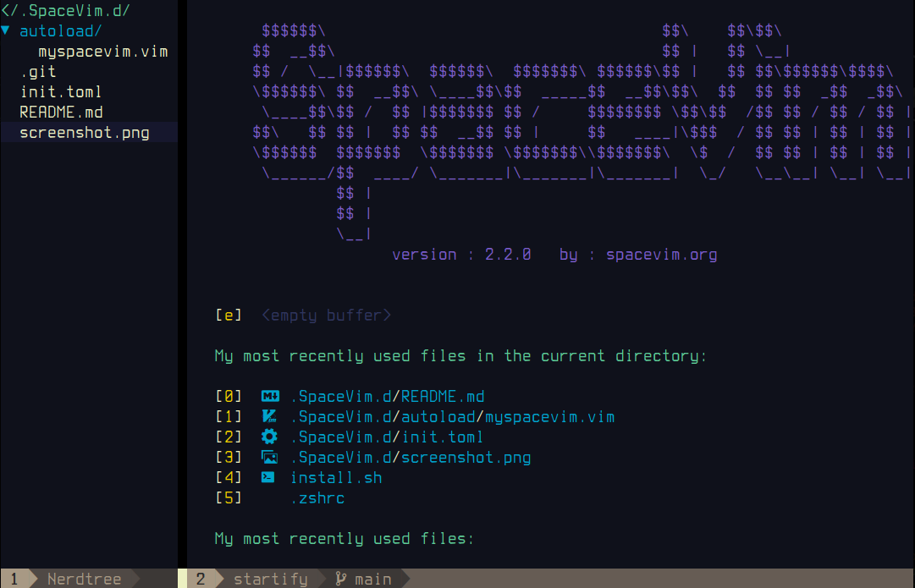Click the [2] shortcut index
Screen dimensions: 915x588
coord(229,437)
